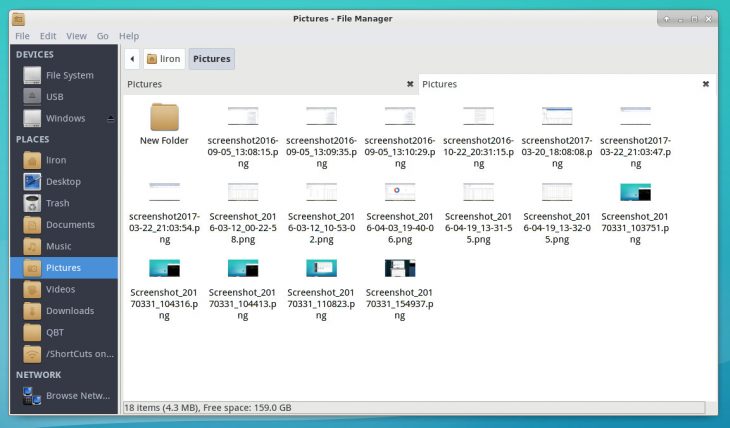Screen dimensions: 730x428
Task: Eject the Windows volume
Action: [110, 119]
